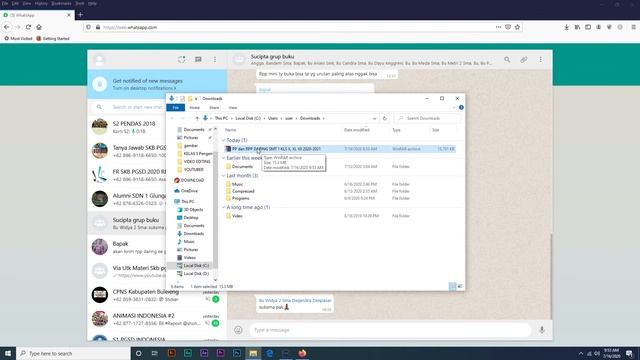The width and height of the screenshot is (640, 360).
Task: Open Firefox downloads arrow icon
Action: pos(567,27)
